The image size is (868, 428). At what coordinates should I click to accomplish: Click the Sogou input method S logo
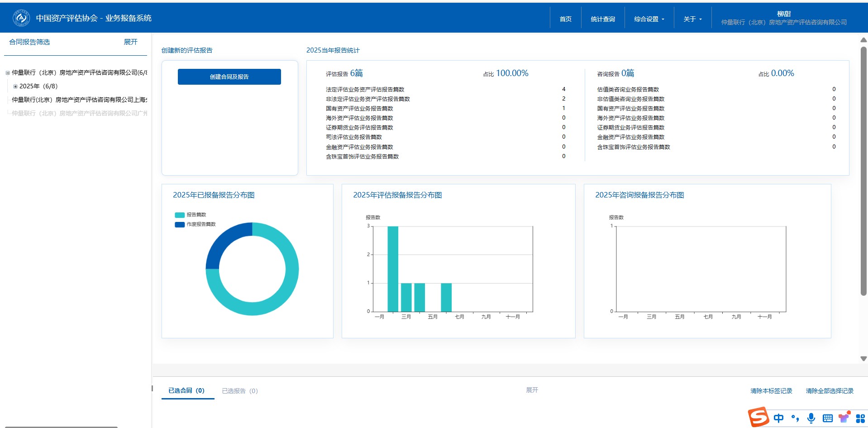tap(758, 417)
